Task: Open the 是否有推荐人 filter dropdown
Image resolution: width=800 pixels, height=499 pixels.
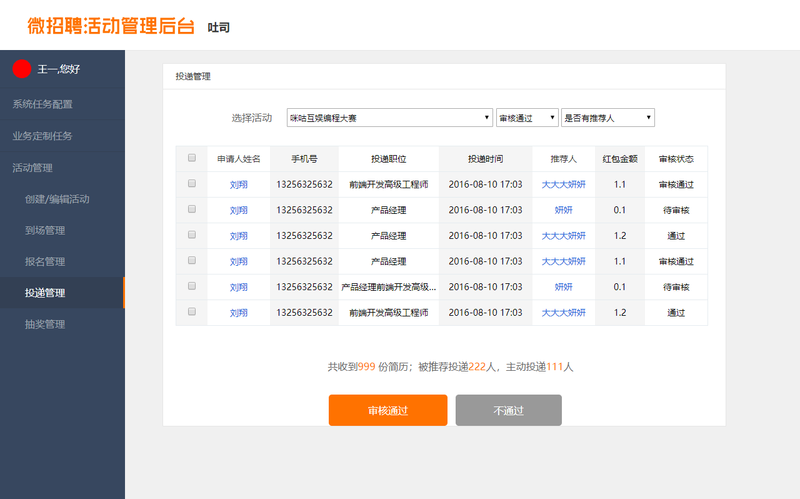Action: point(608,118)
